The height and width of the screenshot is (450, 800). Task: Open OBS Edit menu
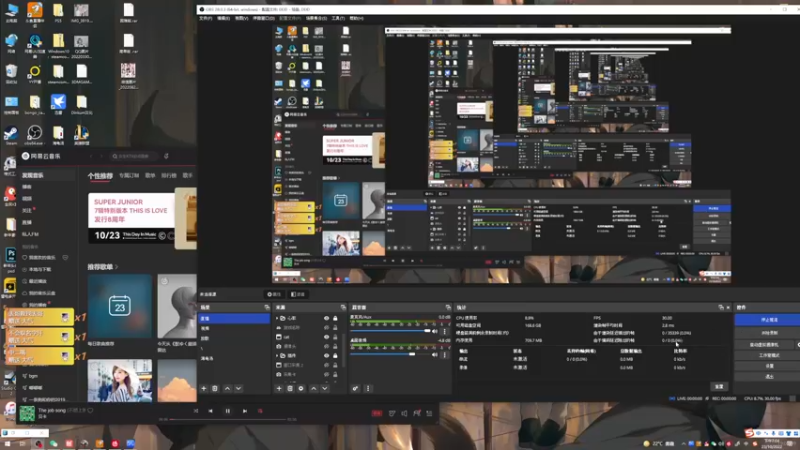click(223, 18)
